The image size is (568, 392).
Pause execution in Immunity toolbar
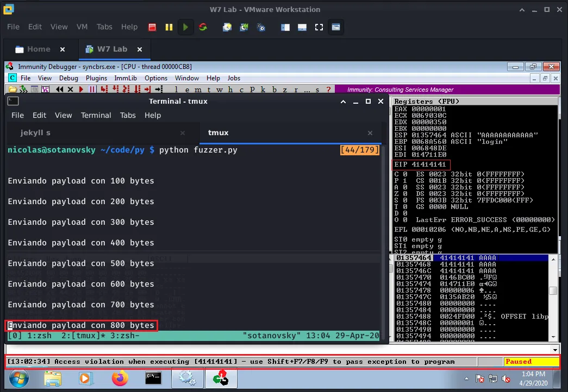pyautogui.click(x=92, y=90)
